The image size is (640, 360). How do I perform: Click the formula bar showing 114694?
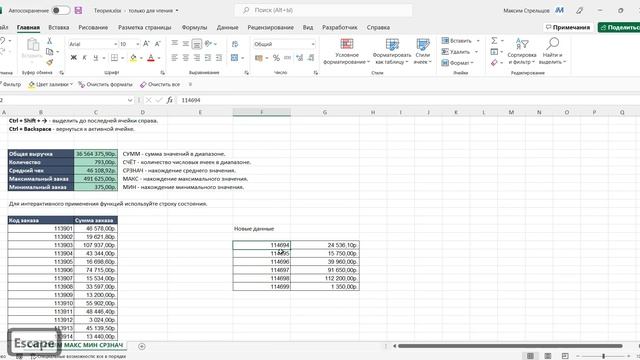[408, 100]
